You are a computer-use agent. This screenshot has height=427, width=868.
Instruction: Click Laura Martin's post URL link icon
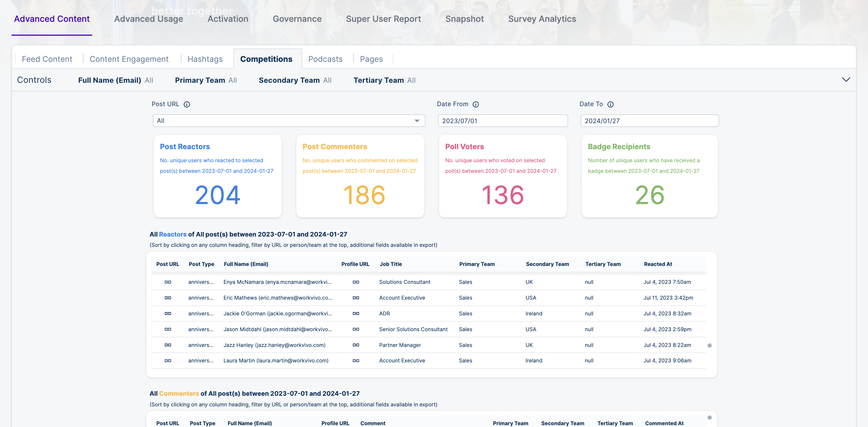point(168,360)
